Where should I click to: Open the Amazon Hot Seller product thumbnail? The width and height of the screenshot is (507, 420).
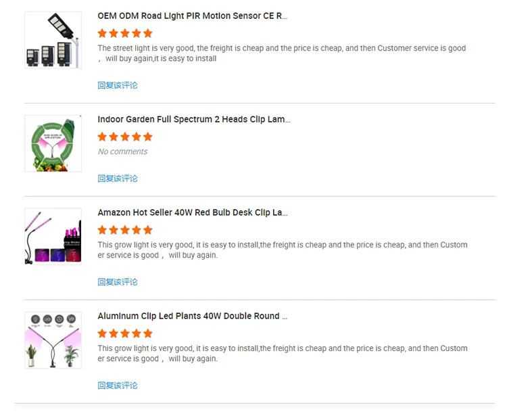click(x=53, y=237)
